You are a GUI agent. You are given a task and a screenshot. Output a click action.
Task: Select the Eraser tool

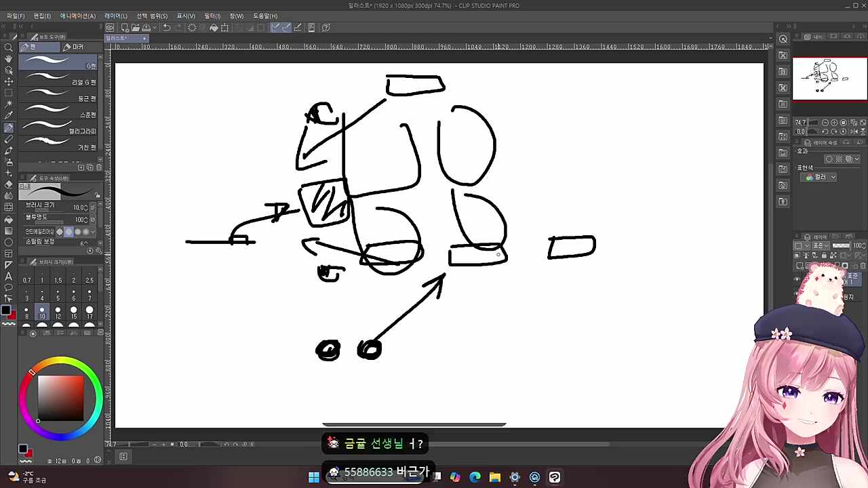point(9,184)
